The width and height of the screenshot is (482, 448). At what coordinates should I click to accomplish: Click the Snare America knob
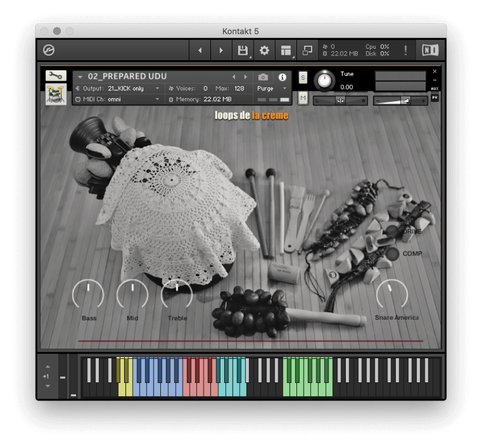point(392,294)
